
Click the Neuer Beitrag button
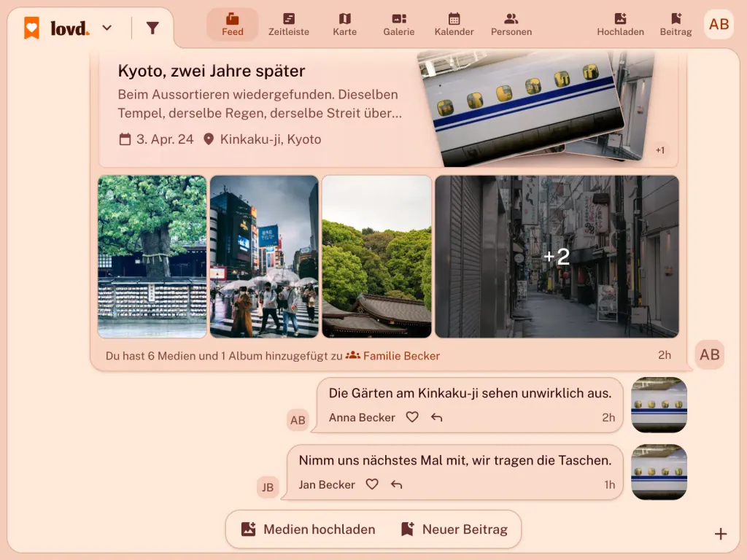pyautogui.click(x=454, y=529)
